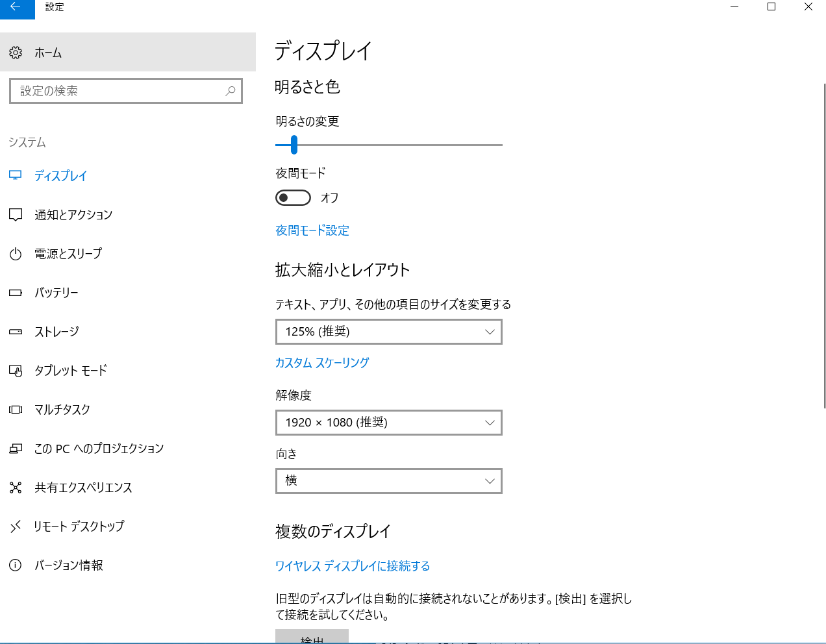Image resolution: width=826 pixels, height=644 pixels.
Task: Click the search magnifier icon
Action: (x=231, y=91)
